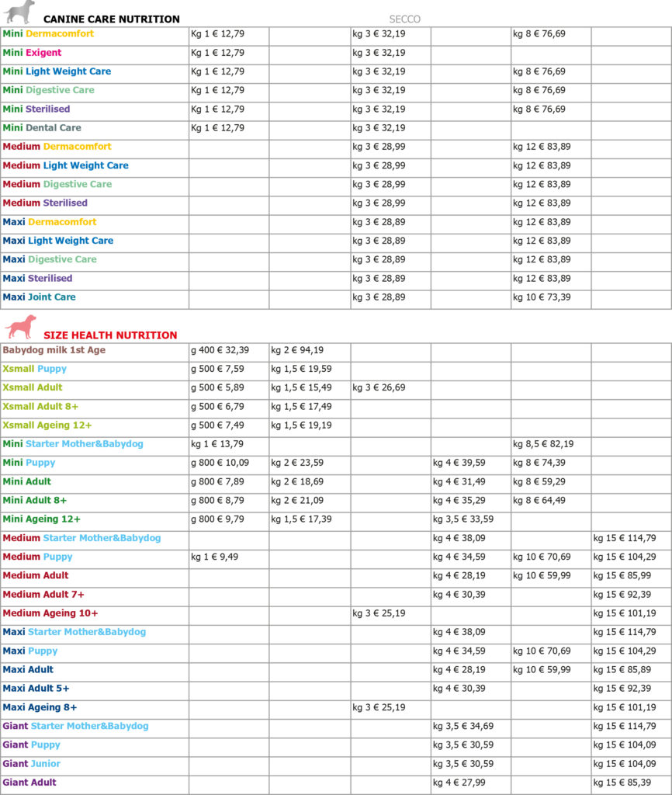Click the 'kg 8 € 59,29' price cell
672x795 pixels.
click(539, 481)
